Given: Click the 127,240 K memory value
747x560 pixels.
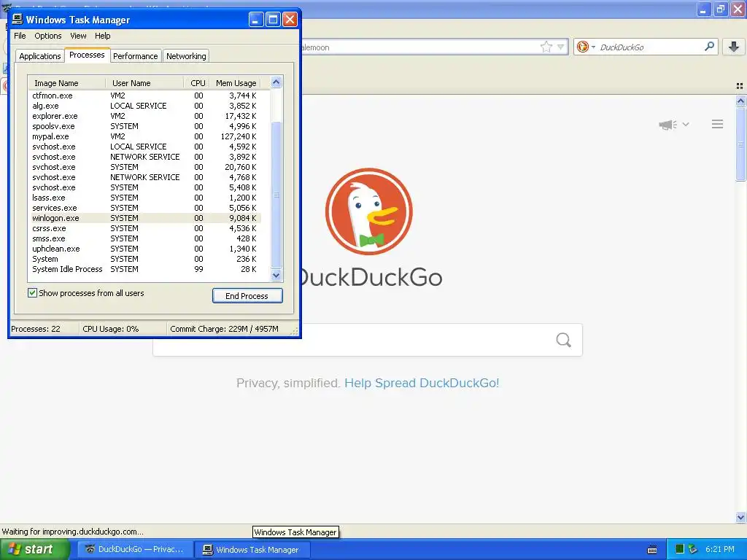Looking at the screenshot, I should pos(239,136).
